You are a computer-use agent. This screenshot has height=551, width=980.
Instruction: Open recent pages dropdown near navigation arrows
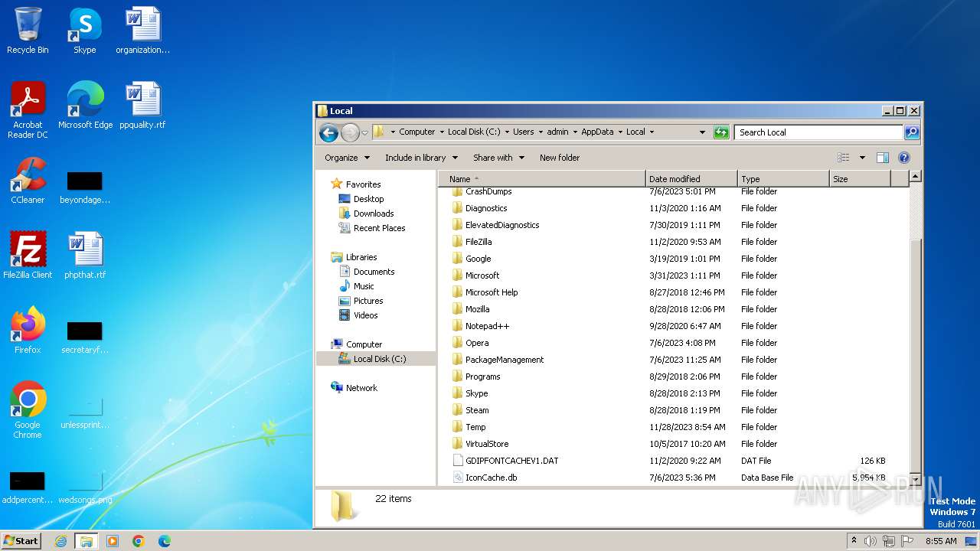click(x=365, y=132)
